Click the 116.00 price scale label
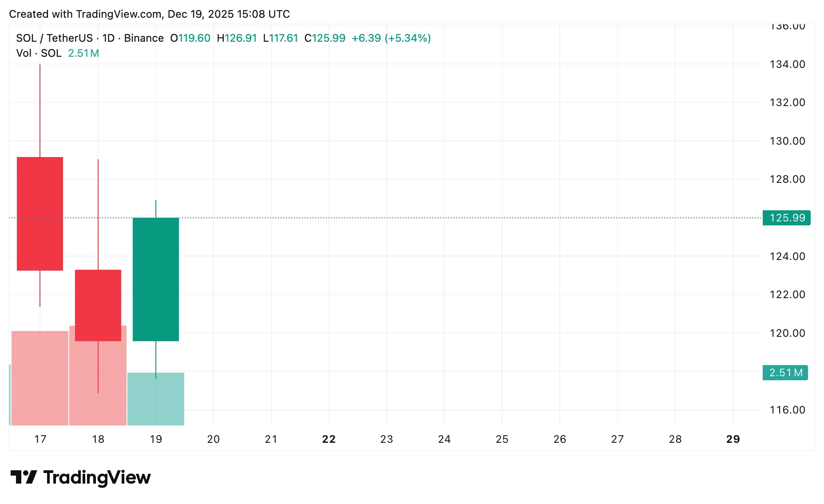Viewport: 824px width, 504px height. coord(787,410)
